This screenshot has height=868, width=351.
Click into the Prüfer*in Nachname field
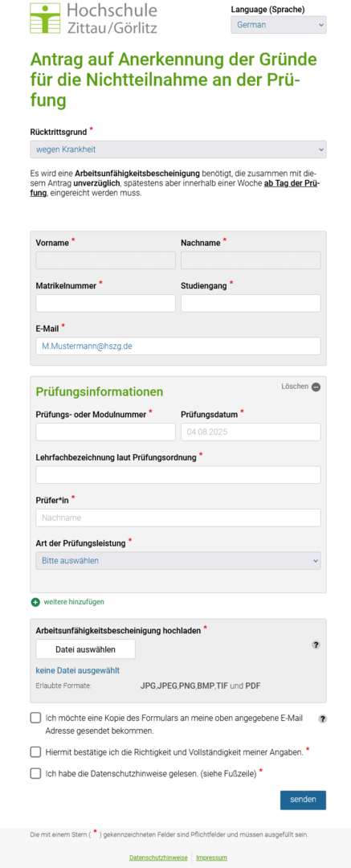(178, 518)
